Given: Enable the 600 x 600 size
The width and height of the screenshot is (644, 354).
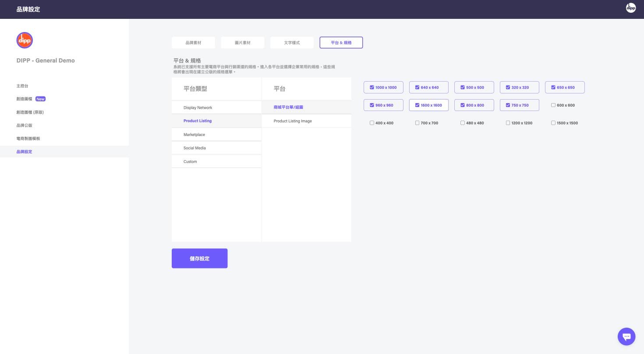Looking at the screenshot, I should pos(553,105).
